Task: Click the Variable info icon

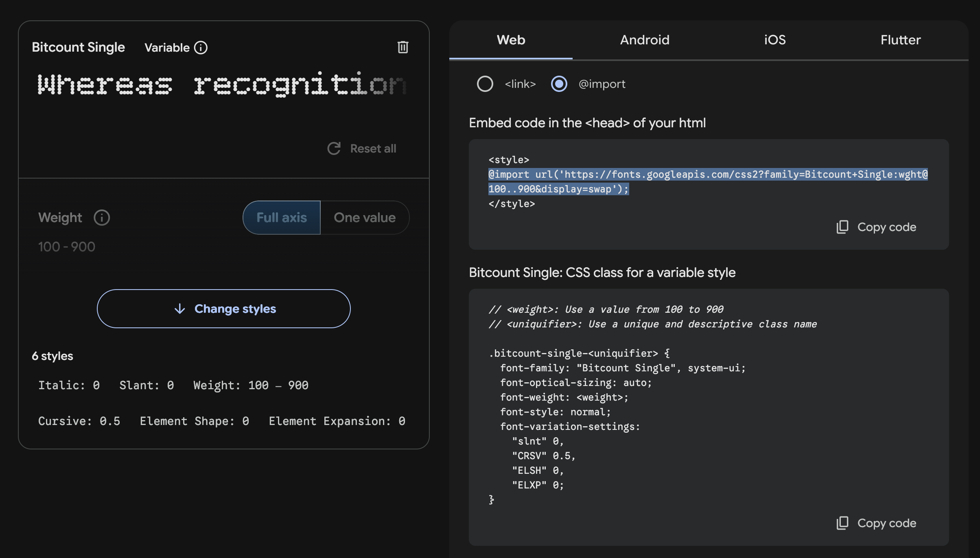Action: coord(201,48)
